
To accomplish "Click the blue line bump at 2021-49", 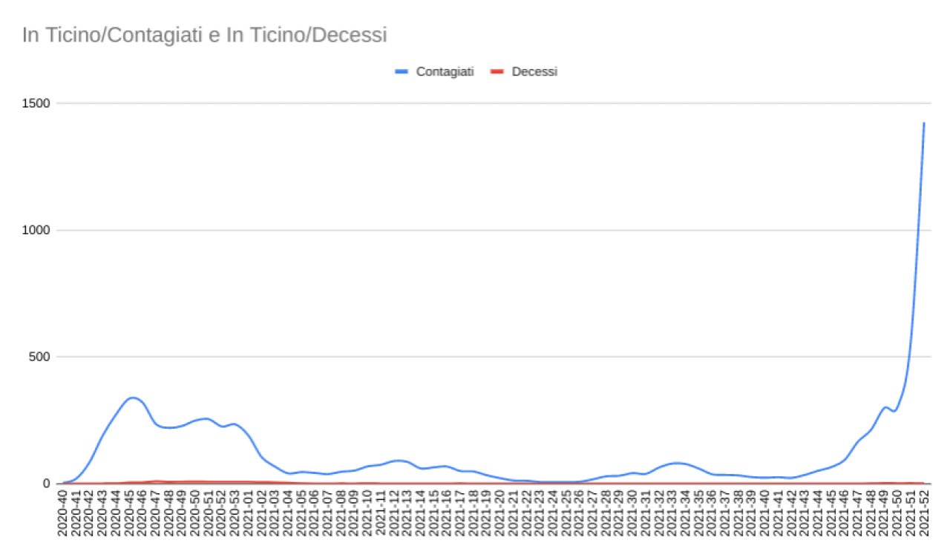I will tap(885, 406).
